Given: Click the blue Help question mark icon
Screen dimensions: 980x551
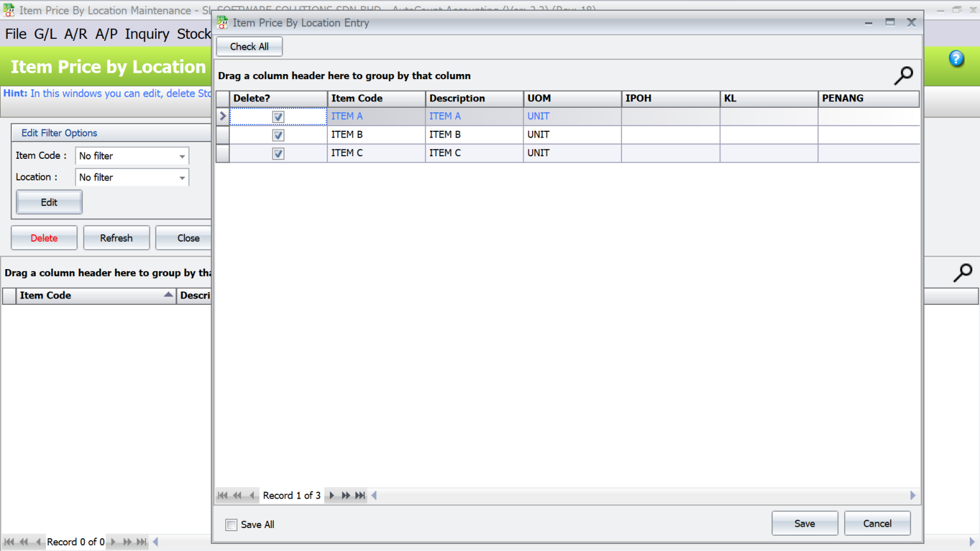Looking at the screenshot, I should point(956,59).
